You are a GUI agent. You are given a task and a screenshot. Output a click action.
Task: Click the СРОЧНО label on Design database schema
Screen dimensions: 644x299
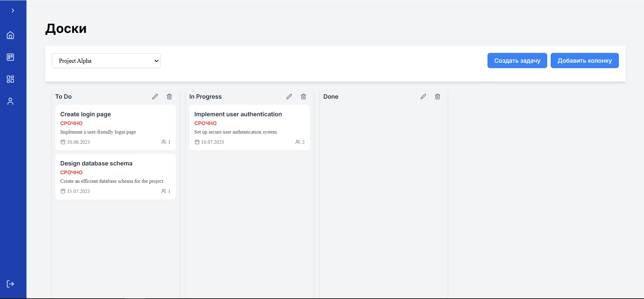[x=71, y=173]
